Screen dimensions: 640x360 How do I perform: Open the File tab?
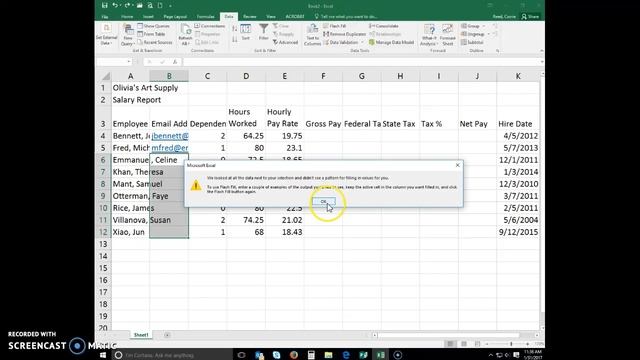[105, 17]
